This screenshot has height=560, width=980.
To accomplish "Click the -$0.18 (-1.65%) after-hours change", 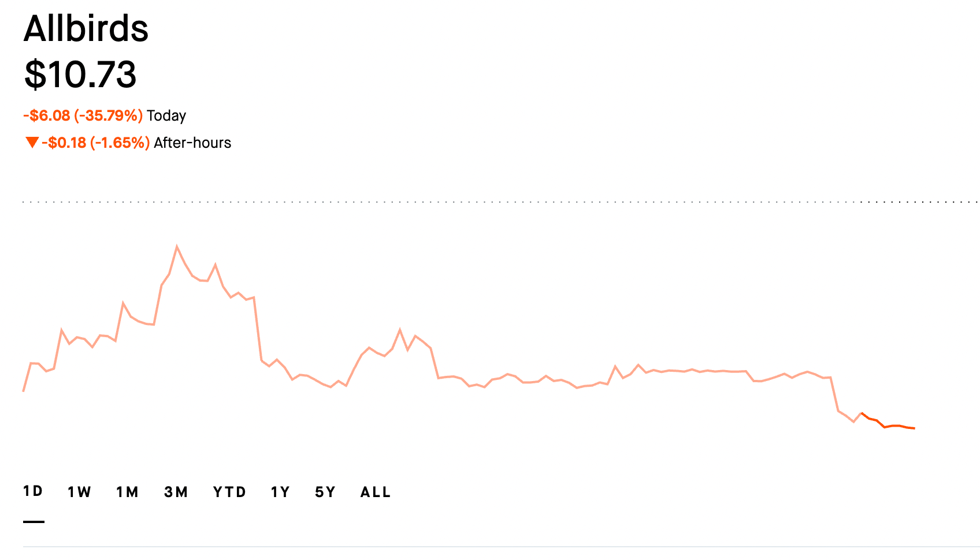I will point(95,143).
